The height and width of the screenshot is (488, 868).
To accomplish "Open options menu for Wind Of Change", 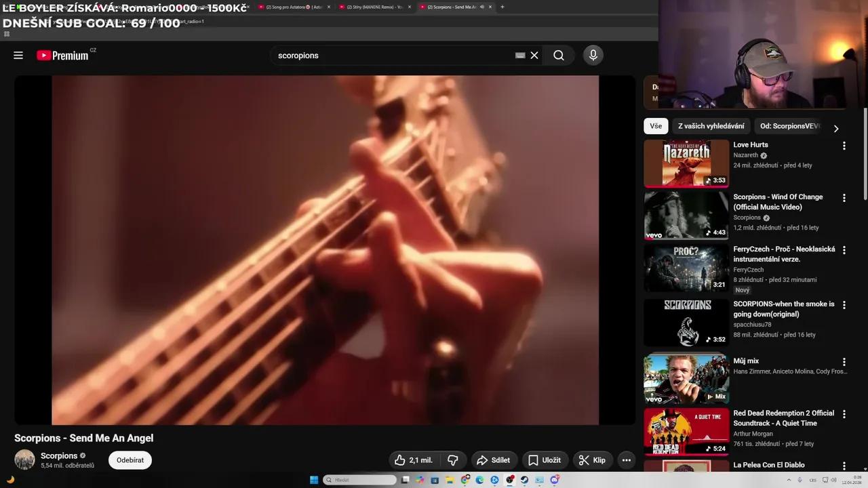I will pyautogui.click(x=844, y=198).
